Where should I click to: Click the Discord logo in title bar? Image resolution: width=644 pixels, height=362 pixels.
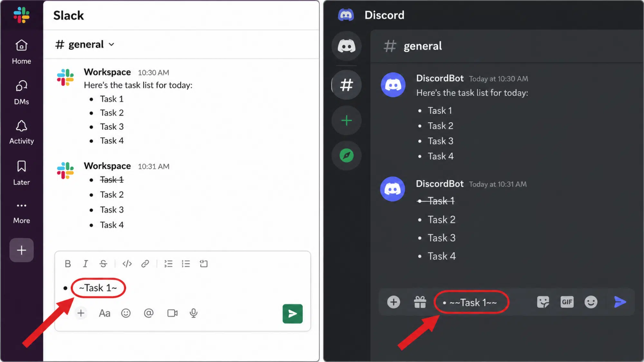(346, 15)
